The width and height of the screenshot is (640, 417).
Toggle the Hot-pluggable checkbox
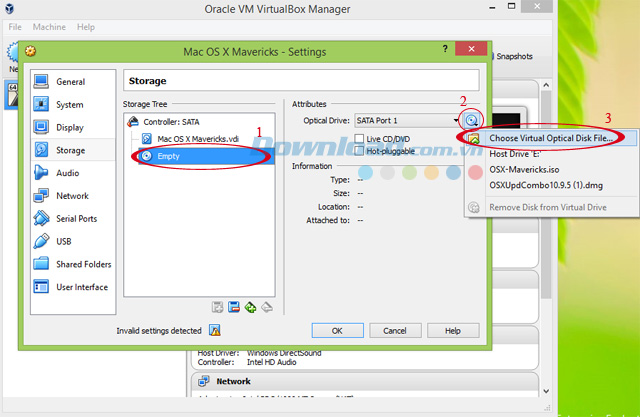click(359, 151)
